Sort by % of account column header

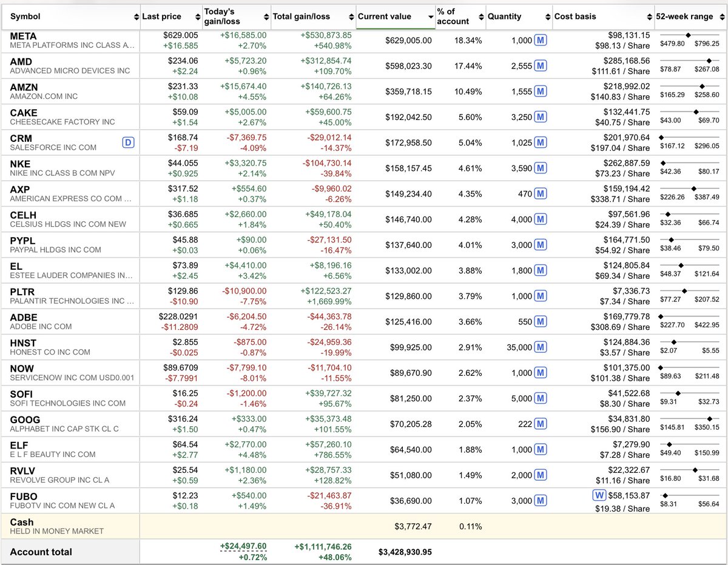[460, 17]
